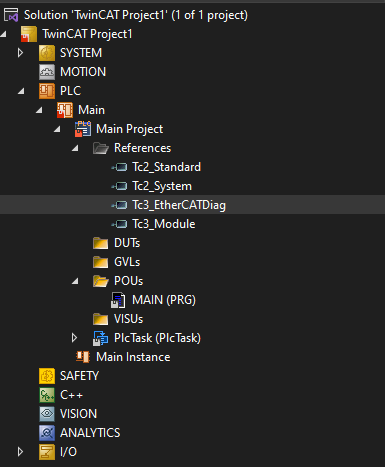Select the DUTs label
This screenshot has width=385, height=467.
[127, 243]
